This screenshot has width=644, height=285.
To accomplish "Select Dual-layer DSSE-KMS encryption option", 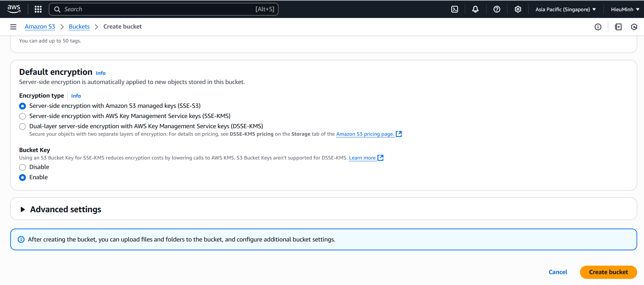I will [22, 127].
